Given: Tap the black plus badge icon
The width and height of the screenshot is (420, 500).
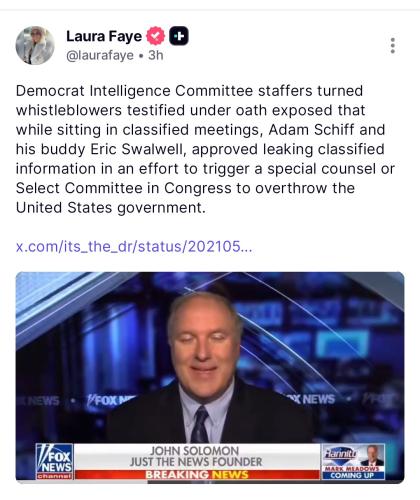Looking at the screenshot, I should point(179,36).
